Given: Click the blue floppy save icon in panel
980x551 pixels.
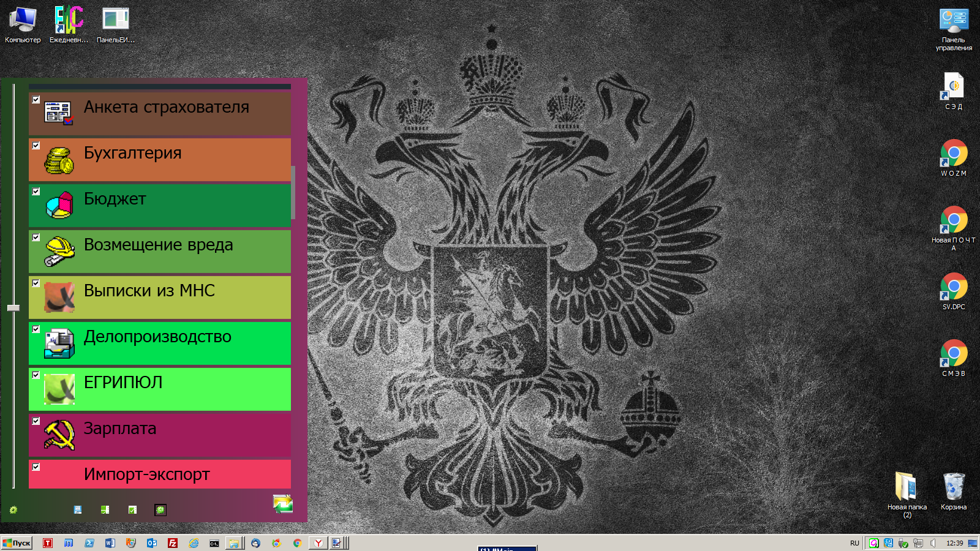Looking at the screenshot, I should [78, 509].
